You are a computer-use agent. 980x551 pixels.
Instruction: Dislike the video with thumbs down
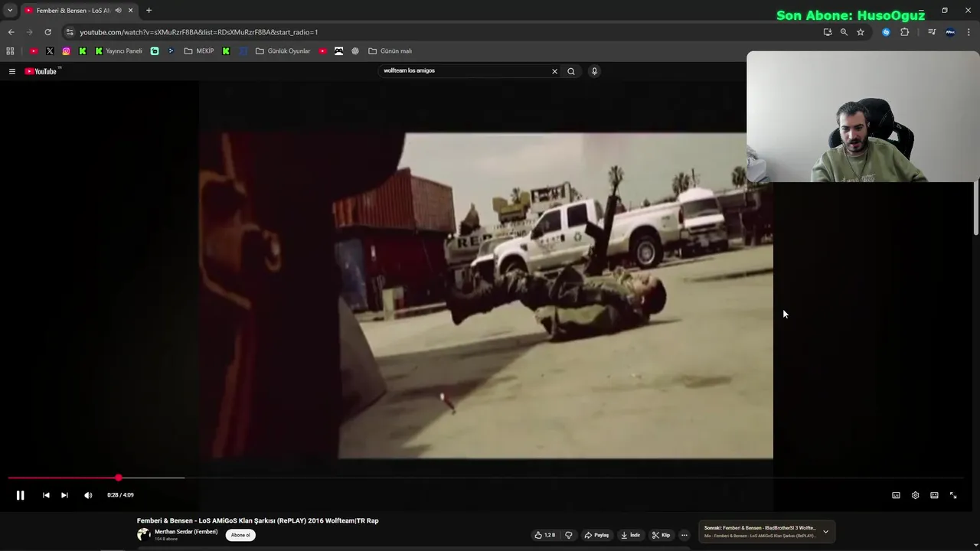click(x=568, y=535)
